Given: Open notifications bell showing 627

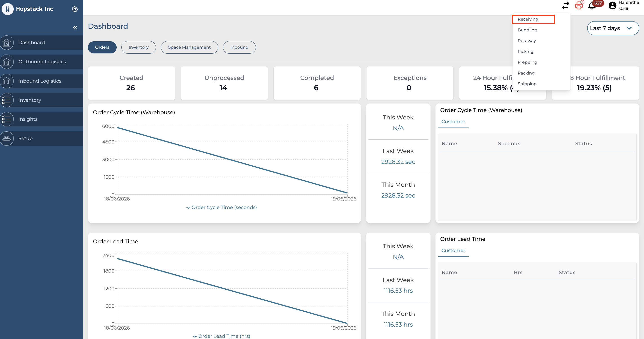Looking at the screenshot, I should pyautogui.click(x=592, y=5).
